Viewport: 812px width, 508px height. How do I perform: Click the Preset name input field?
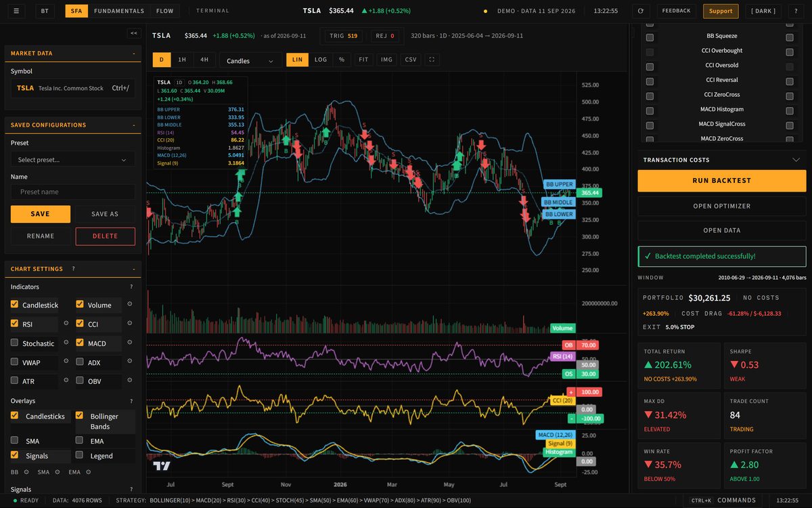coord(73,192)
